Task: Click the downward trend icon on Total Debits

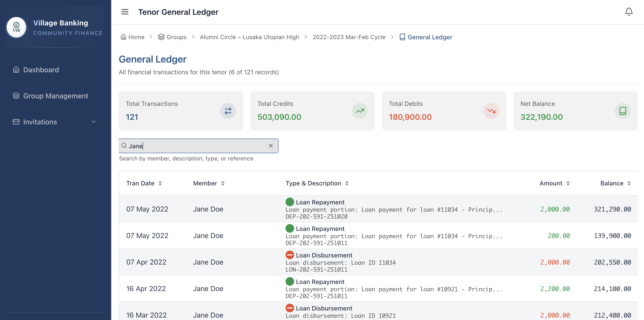Action: click(491, 111)
